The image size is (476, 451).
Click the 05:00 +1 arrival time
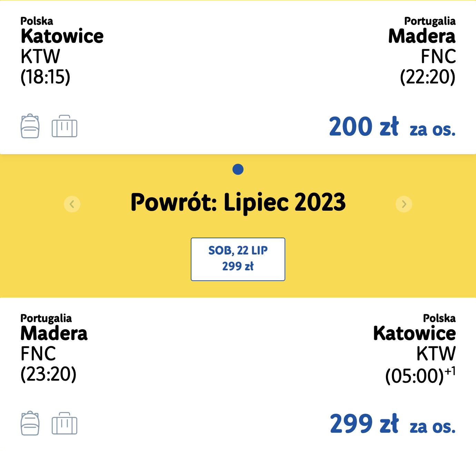tap(420, 375)
